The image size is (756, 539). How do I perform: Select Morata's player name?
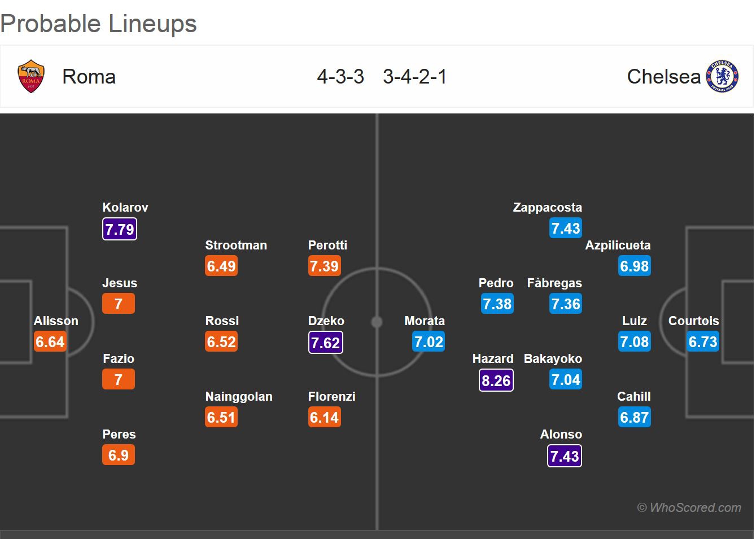point(425,321)
